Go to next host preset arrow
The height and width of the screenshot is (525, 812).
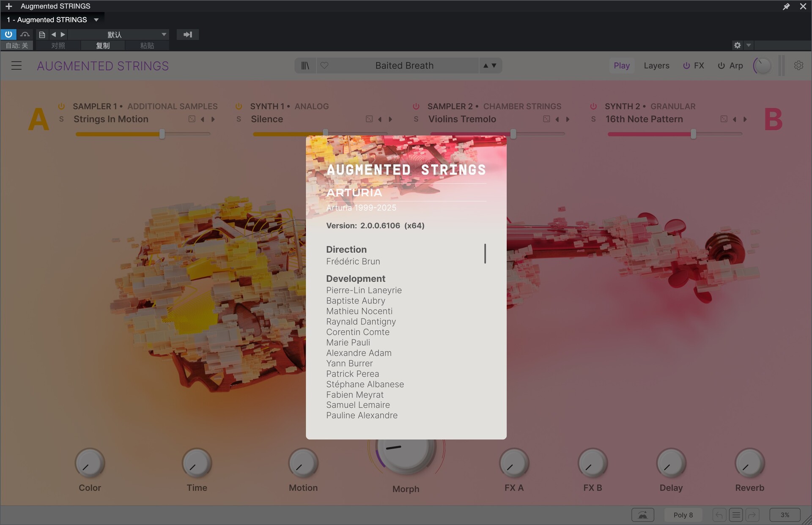click(63, 35)
